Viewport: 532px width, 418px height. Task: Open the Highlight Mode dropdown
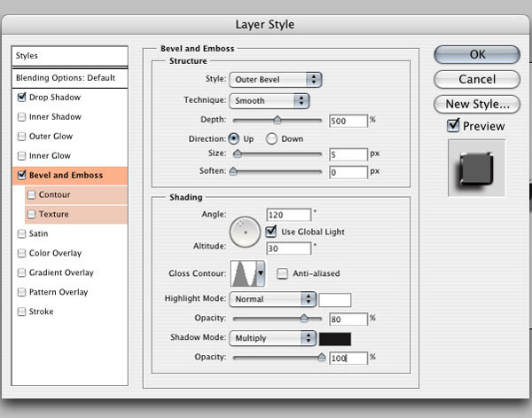(273, 299)
